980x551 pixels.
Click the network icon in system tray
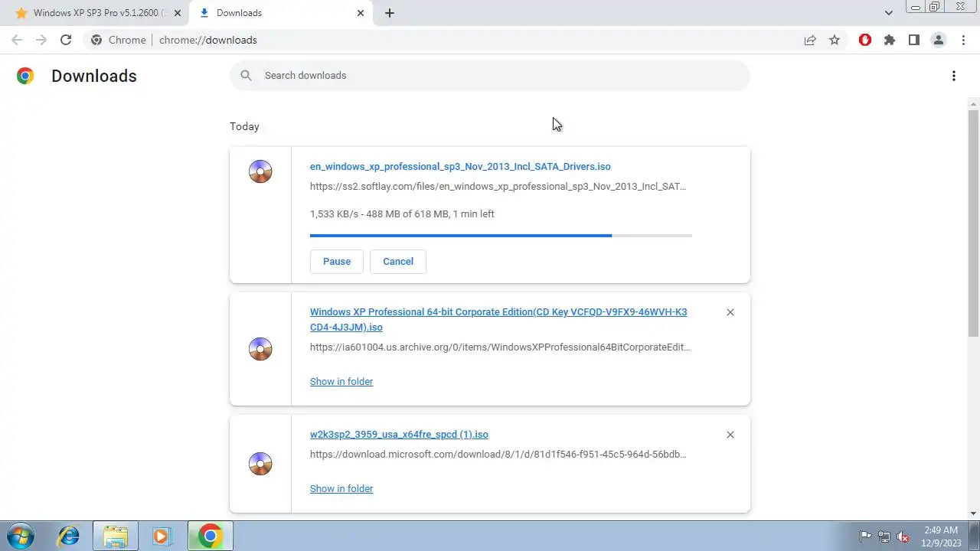(884, 536)
